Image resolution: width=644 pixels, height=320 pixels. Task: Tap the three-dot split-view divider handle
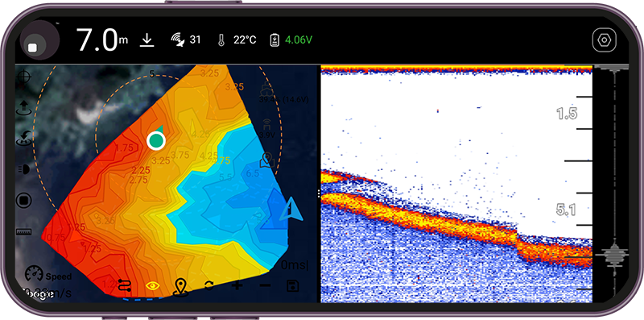[319, 194]
